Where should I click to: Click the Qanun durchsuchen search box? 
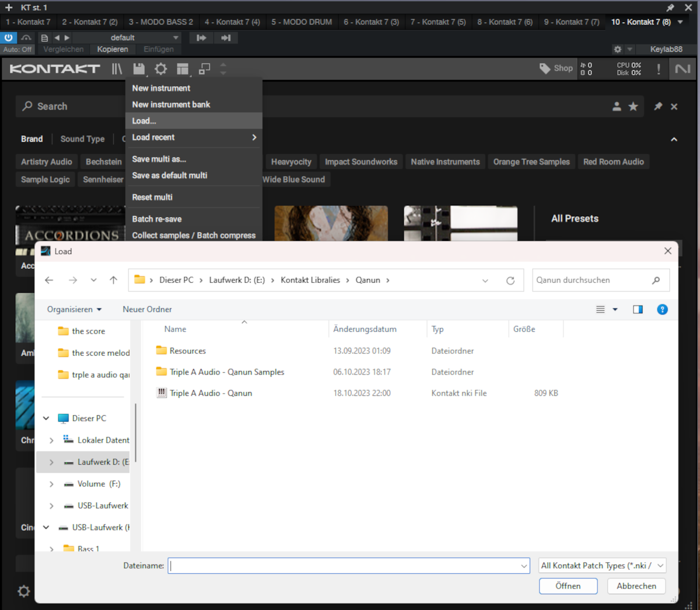(601, 281)
